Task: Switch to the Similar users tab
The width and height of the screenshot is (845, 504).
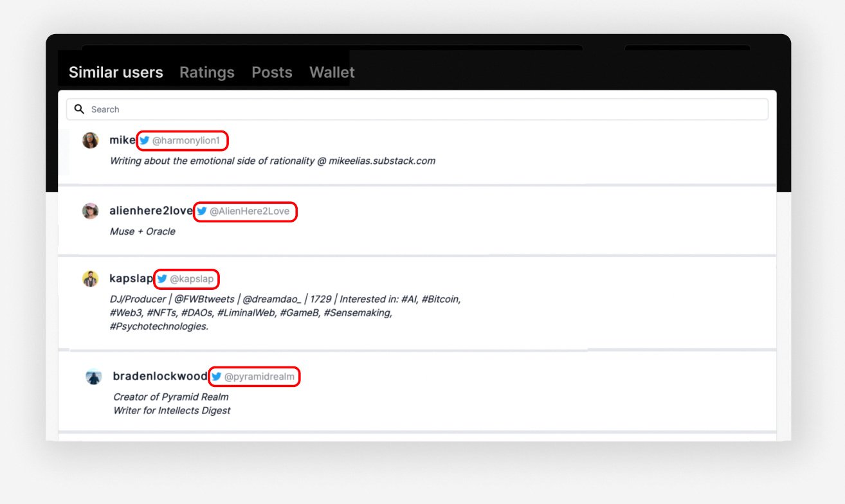Action: click(x=116, y=73)
